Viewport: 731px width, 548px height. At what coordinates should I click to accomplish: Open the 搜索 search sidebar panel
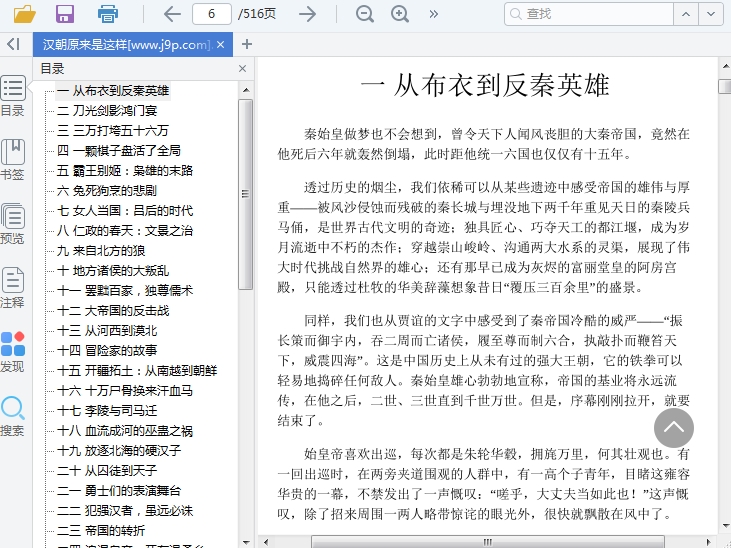point(13,416)
